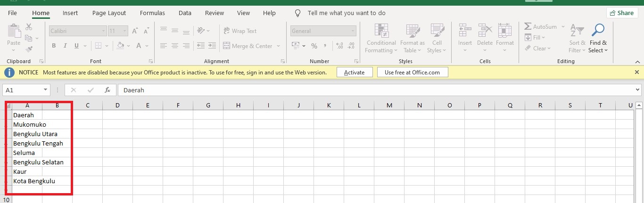Click the AutoSum sigma icon
Viewport: 644px width, 203px height.
point(528,27)
